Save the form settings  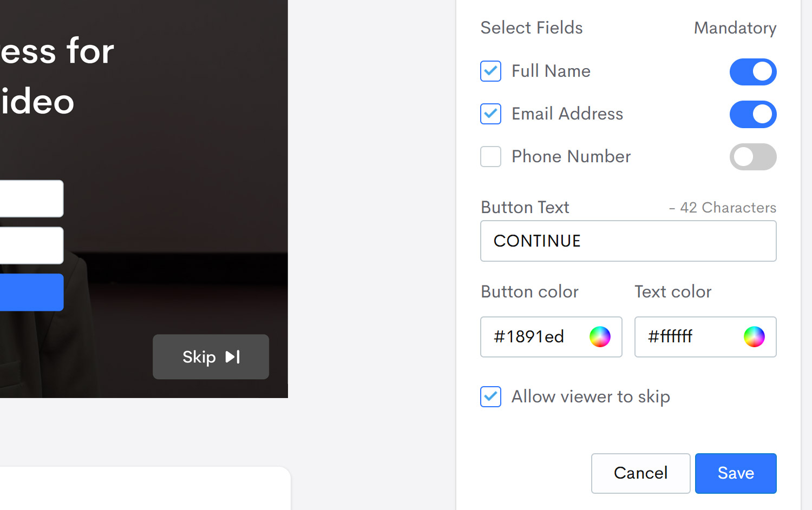[736, 473]
